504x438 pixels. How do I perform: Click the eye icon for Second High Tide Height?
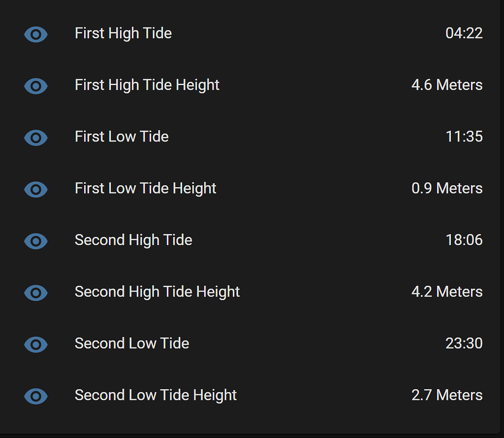point(36,293)
